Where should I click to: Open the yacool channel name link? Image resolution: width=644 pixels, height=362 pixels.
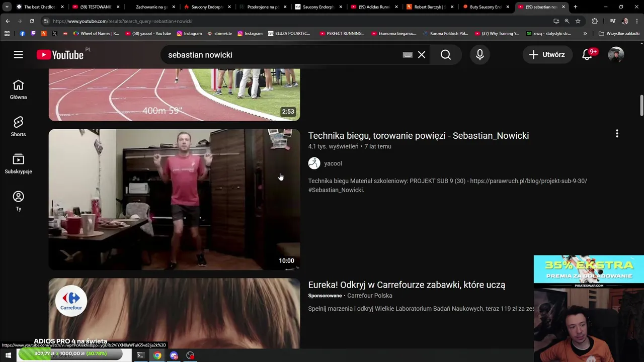333,163
